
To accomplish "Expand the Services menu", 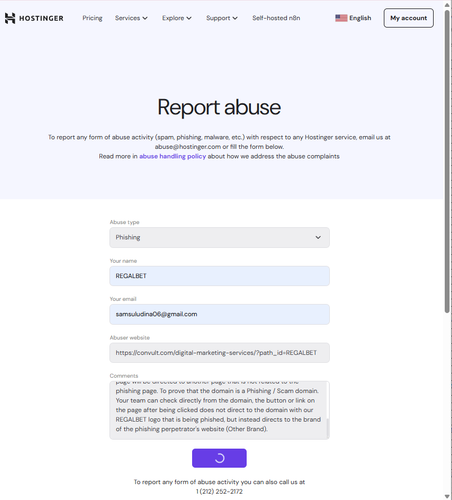I will (131, 18).
